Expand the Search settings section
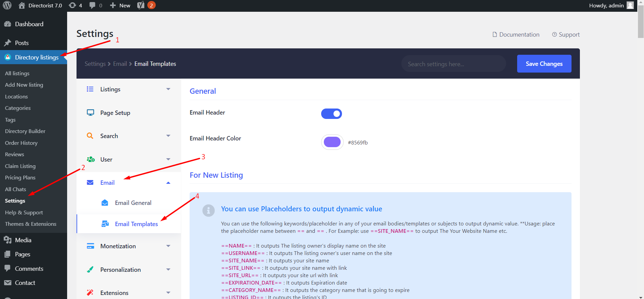 [168, 136]
